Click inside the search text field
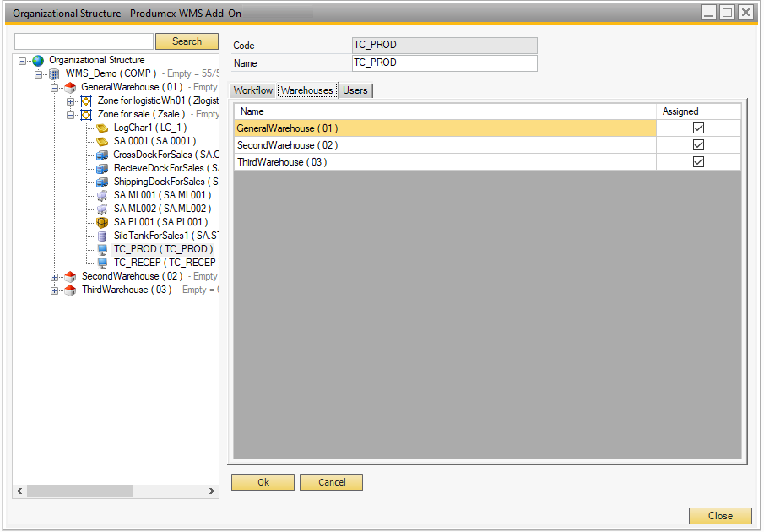Viewport: 764px width, 532px height. pyautogui.click(x=83, y=41)
